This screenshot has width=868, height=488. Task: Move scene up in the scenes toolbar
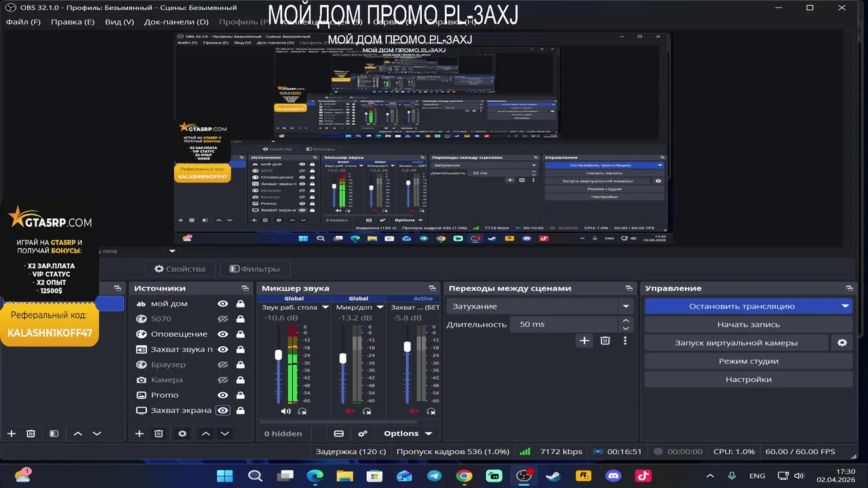point(77,434)
